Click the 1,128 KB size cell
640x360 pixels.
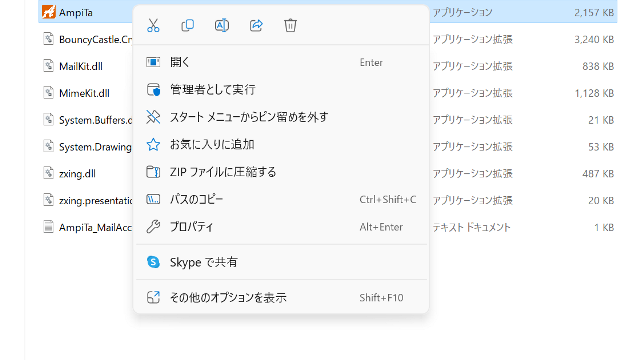(594, 93)
